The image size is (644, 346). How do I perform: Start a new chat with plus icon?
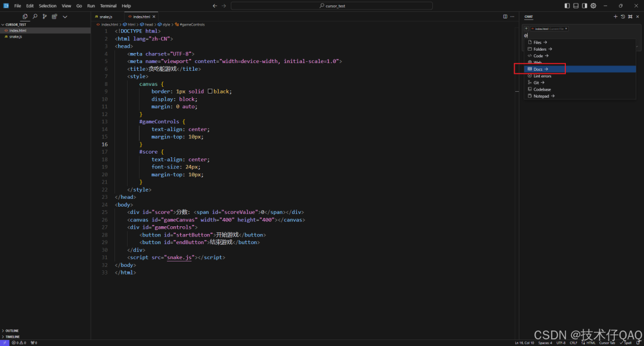click(x=615, y=17)
